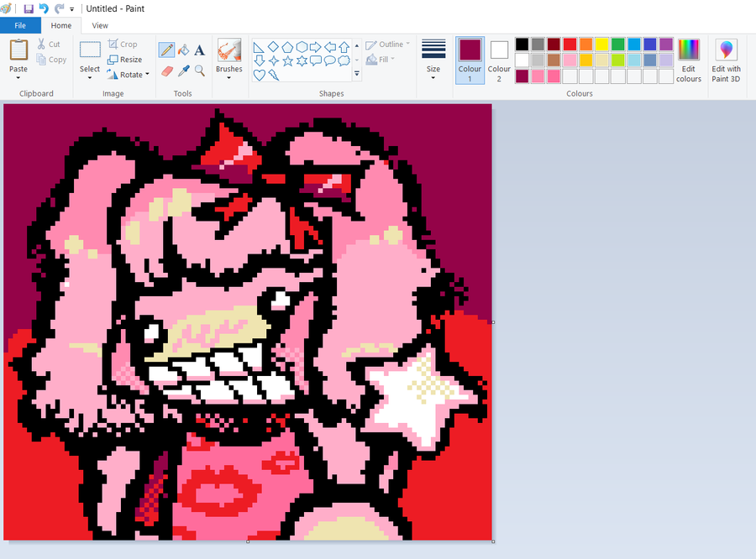Open the line Size dropdown
Viewport: 756px width, 559px height.
coord(433,60)
